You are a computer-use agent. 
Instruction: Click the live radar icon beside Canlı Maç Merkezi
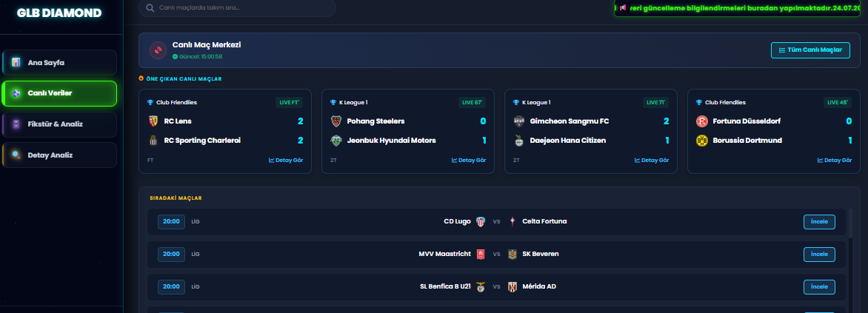coord(158,50)
